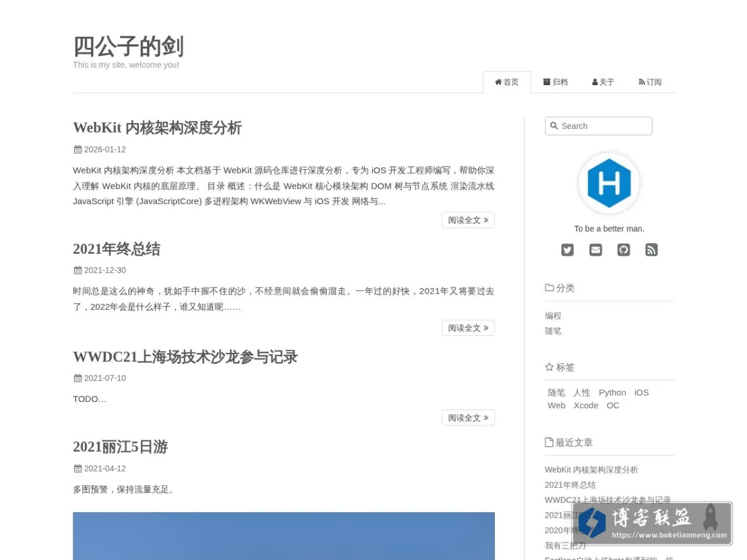Click the email envelope icon
Viewport: 747px width, 560px height.
[x=596, y=250]
